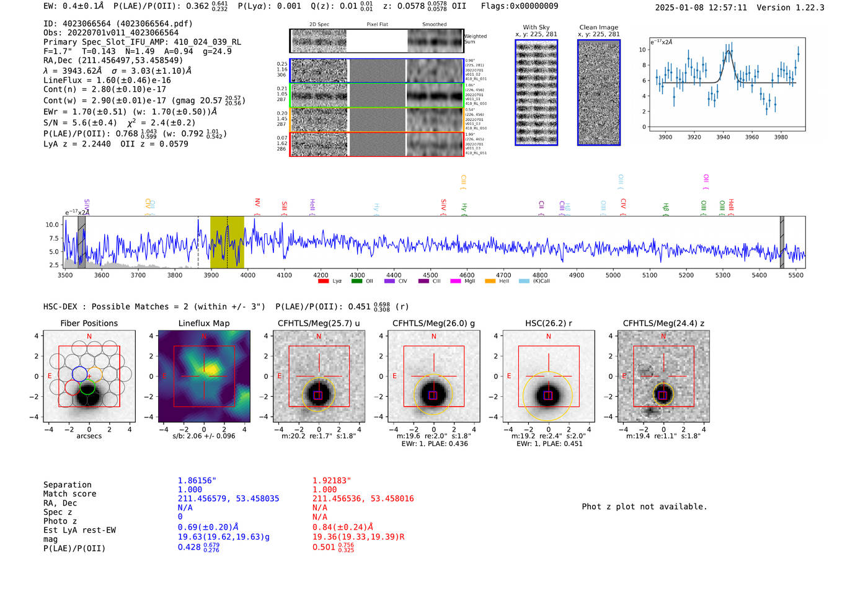Click the red Lyα legend swatch

(323, 281)
